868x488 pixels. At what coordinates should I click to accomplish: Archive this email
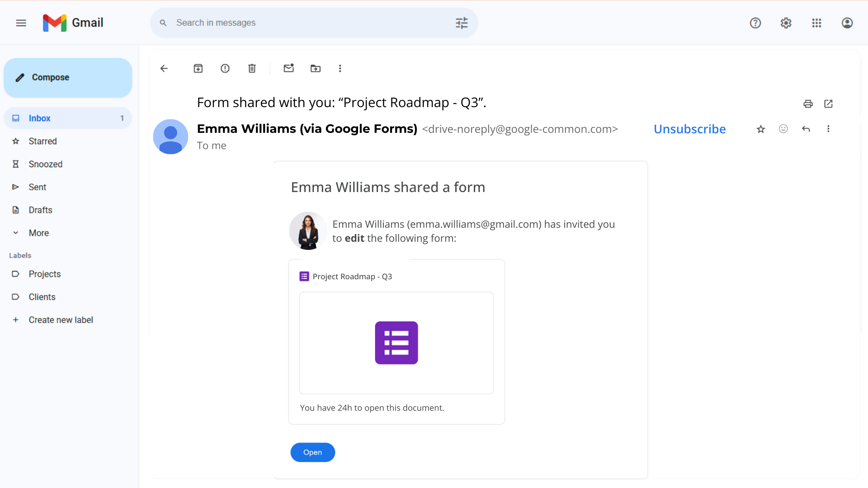point(198,68)
